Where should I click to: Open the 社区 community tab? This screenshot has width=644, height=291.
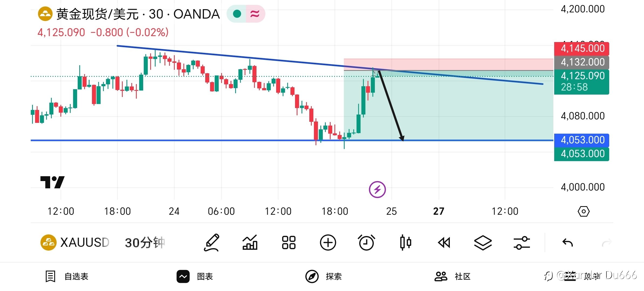(453, 276)
